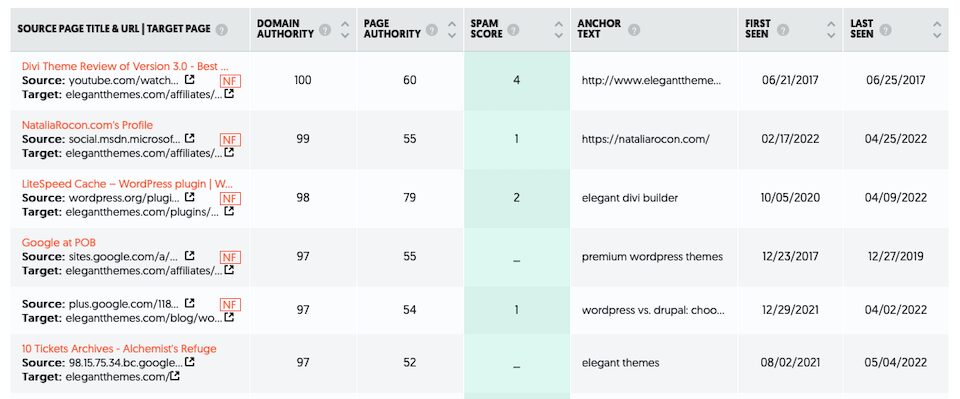Open NataliaRocon.com's Profile link
The height and width of the screenshot is (399, 960).
88,125
